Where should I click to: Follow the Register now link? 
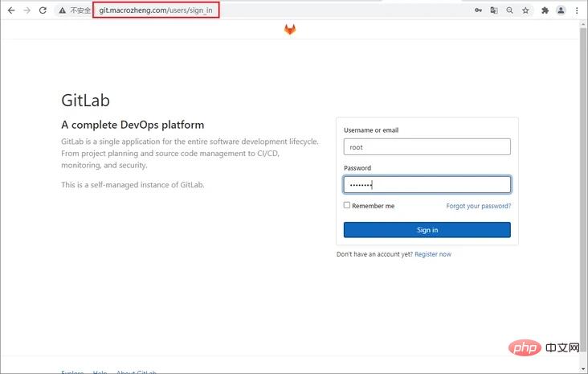click(433, 254)
